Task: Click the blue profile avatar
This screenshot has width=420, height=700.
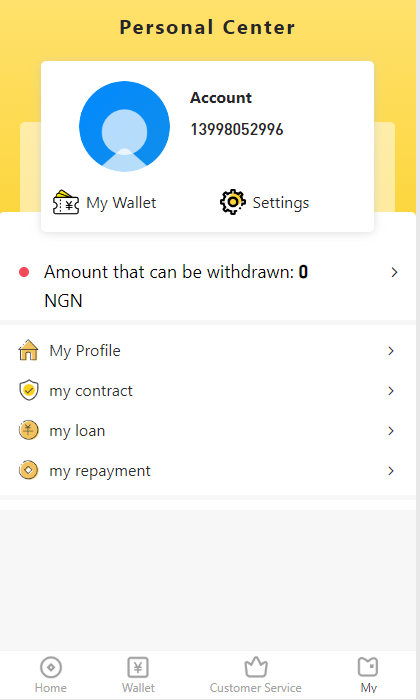Action: point(125,126)
